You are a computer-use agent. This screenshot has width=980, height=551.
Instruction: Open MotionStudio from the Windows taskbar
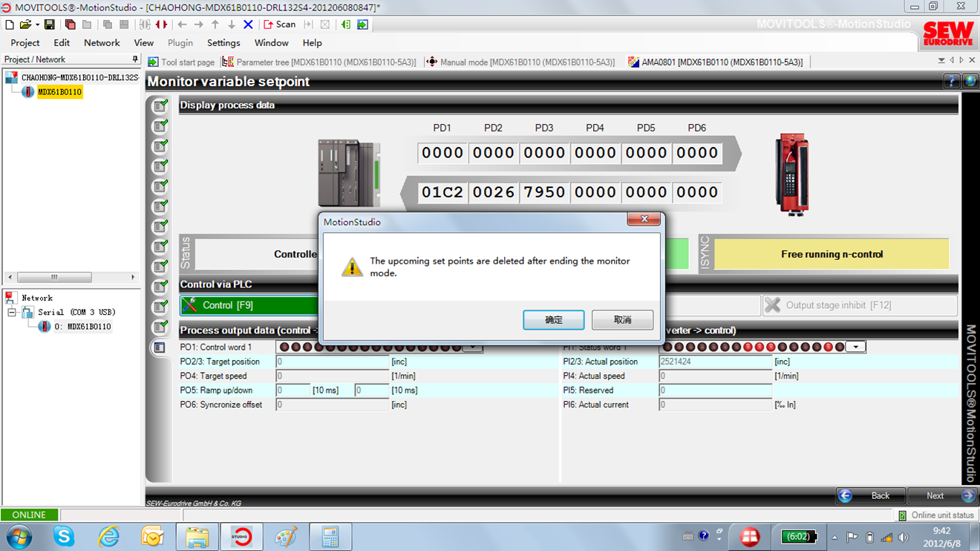click(241, 536)
